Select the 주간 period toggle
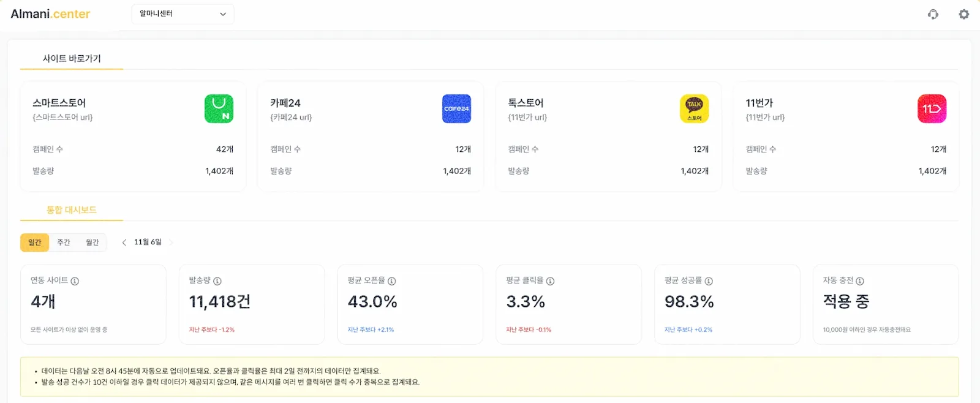 coord(64,243)
